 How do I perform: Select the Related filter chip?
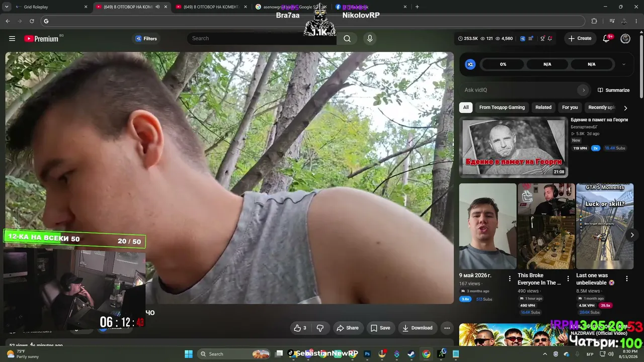tap(543, 107)
